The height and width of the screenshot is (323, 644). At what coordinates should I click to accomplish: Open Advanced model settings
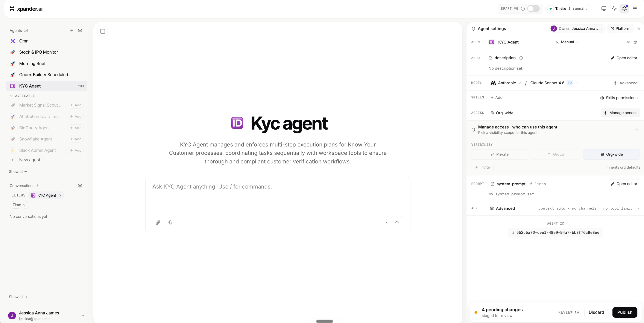[x=626, y=83]
